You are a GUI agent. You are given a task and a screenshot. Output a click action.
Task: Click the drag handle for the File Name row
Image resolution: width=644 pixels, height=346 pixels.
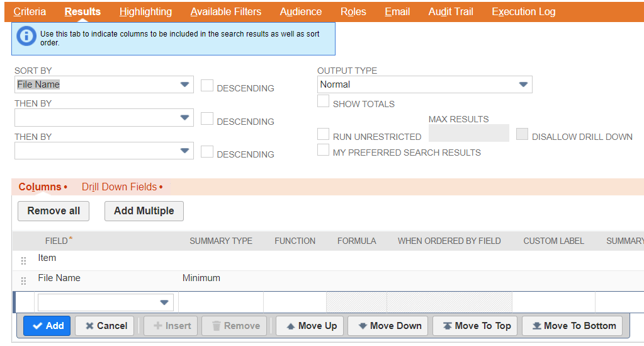coord(24,281)
